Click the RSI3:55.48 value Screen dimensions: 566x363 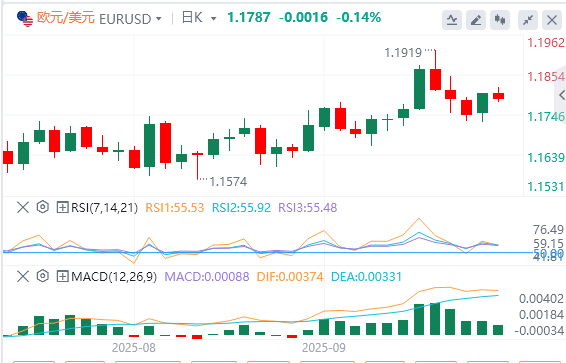tap(308, 207)
